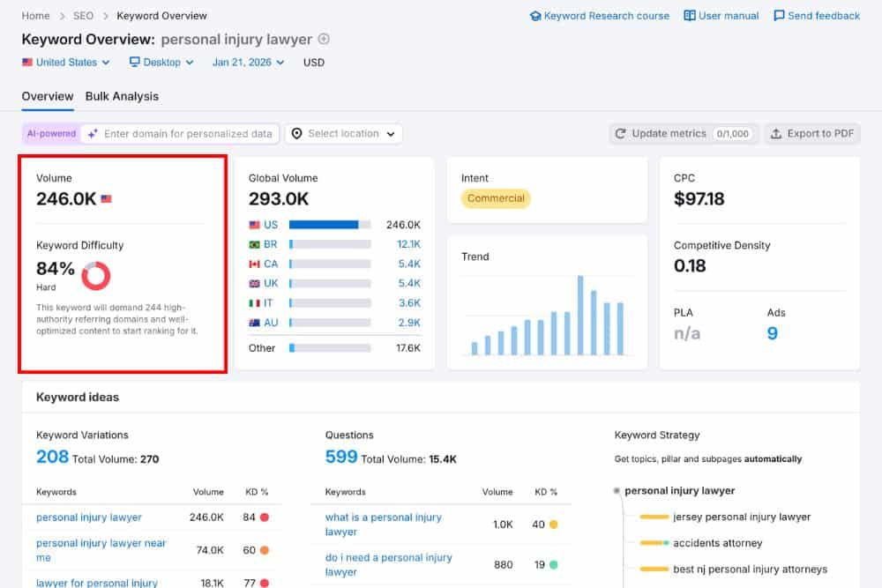Click inside the Enter domain input field
882x588 pixels.
(x=190, y=133)
